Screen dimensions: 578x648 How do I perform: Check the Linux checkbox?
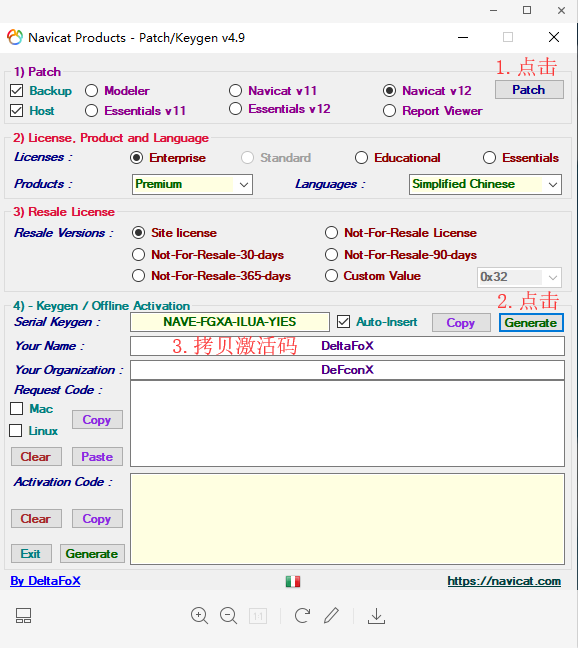tap(16, 431)
